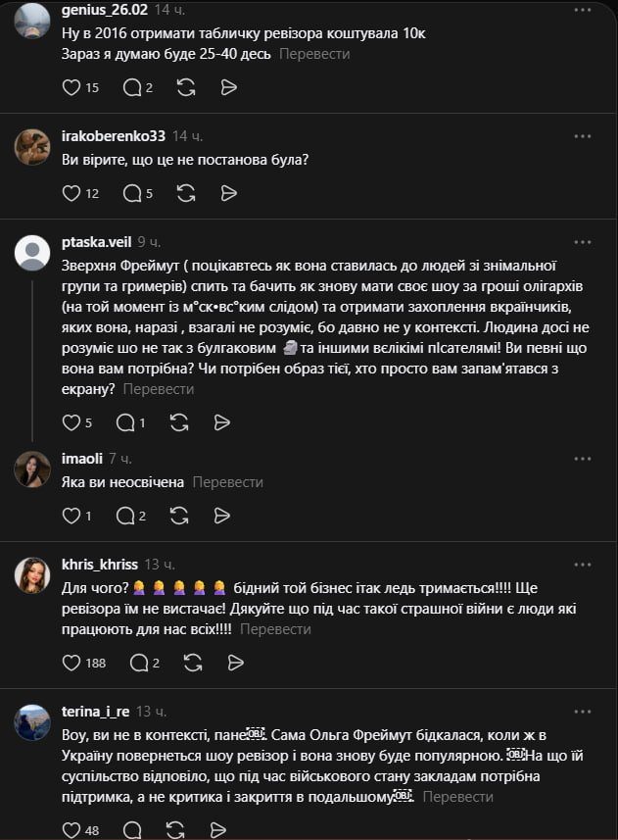Image resolution: width=618 pixels, height=840 pixels.
Task: Open more options for ptaska.veil's comment
Action: 583,241
